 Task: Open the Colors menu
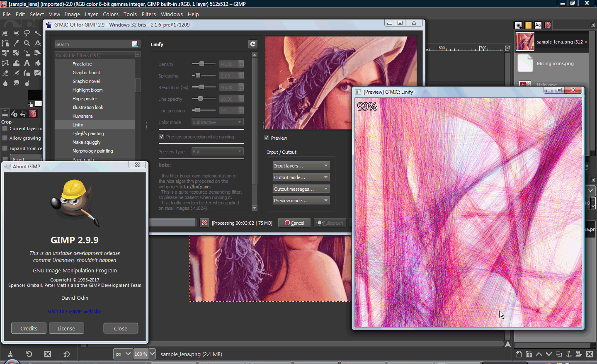tap(111, 14)
